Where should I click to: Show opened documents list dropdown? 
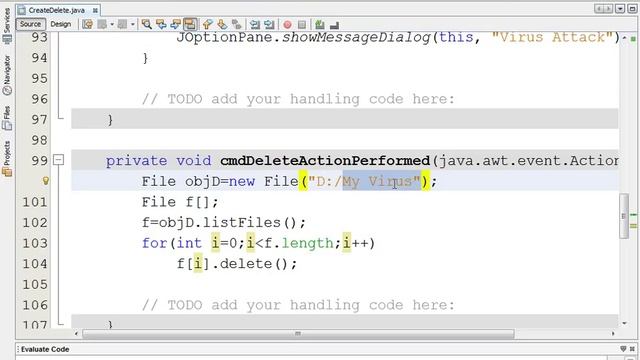click(x=620, y=9)
